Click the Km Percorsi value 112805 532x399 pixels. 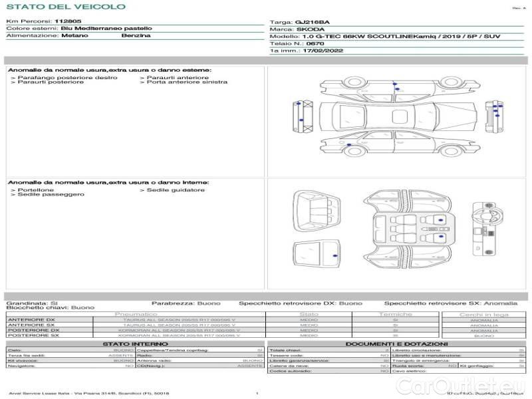pyautogui.click(x=68, y=22)
